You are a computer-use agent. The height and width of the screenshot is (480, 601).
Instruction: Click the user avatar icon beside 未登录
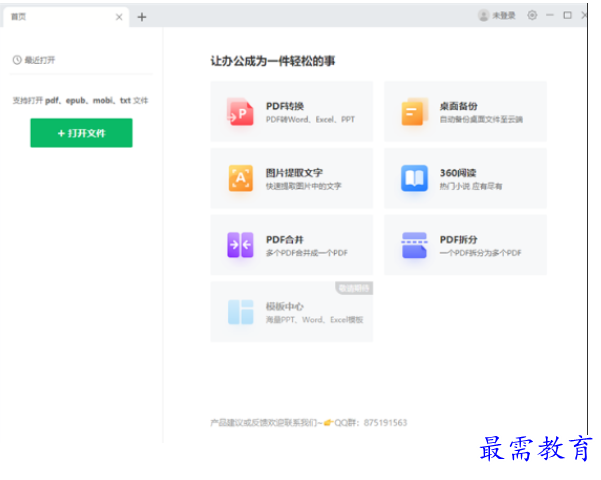pos(484,16)
